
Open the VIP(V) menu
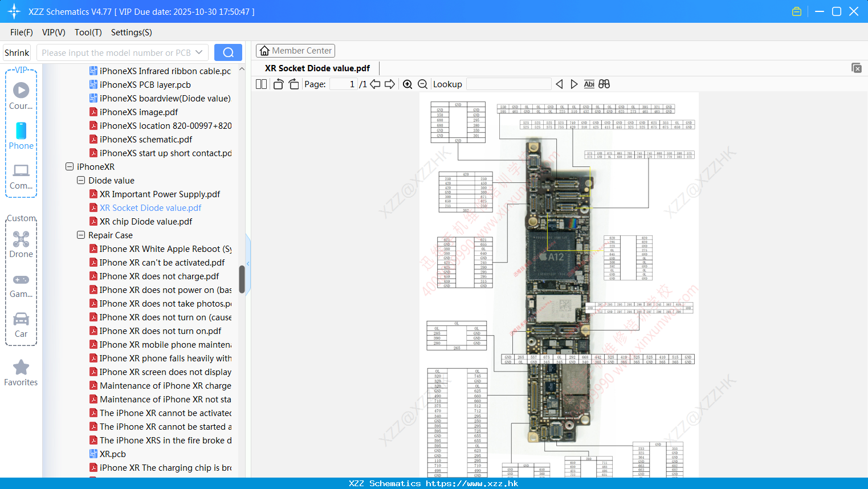tap(54, 32)
